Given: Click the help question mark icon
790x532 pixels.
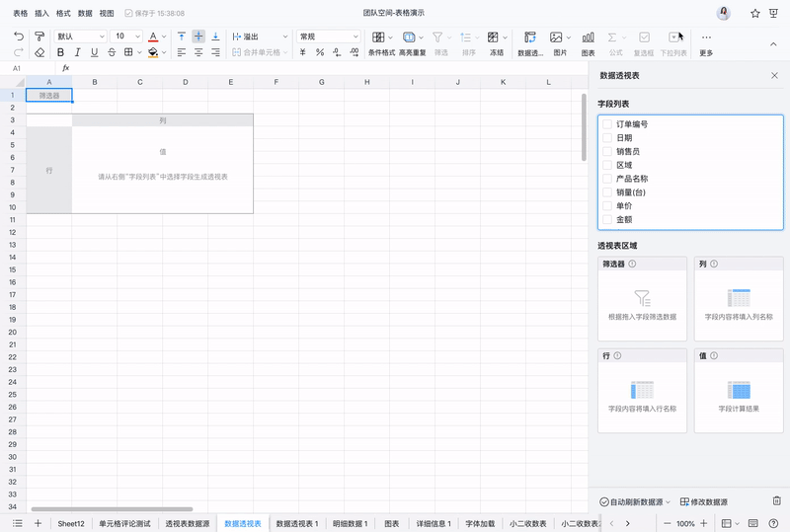Looking at the screenshot, I should (773, 523).
